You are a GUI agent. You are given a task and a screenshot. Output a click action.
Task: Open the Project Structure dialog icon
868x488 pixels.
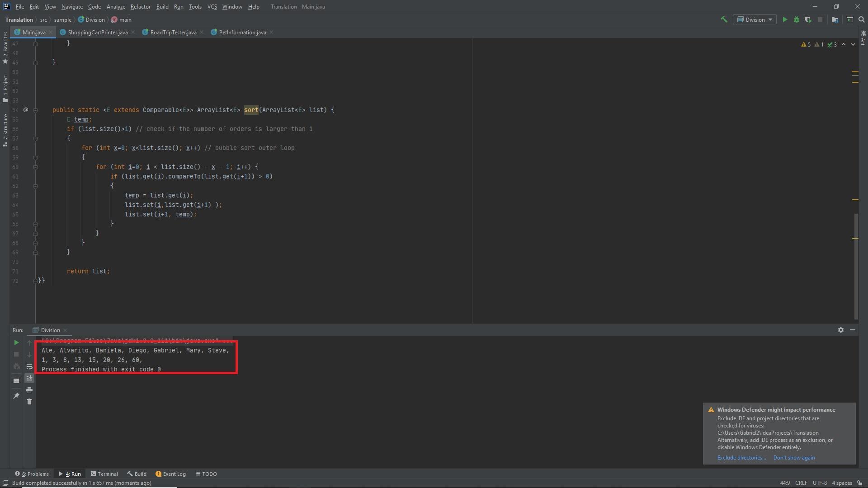coord(835,19)
